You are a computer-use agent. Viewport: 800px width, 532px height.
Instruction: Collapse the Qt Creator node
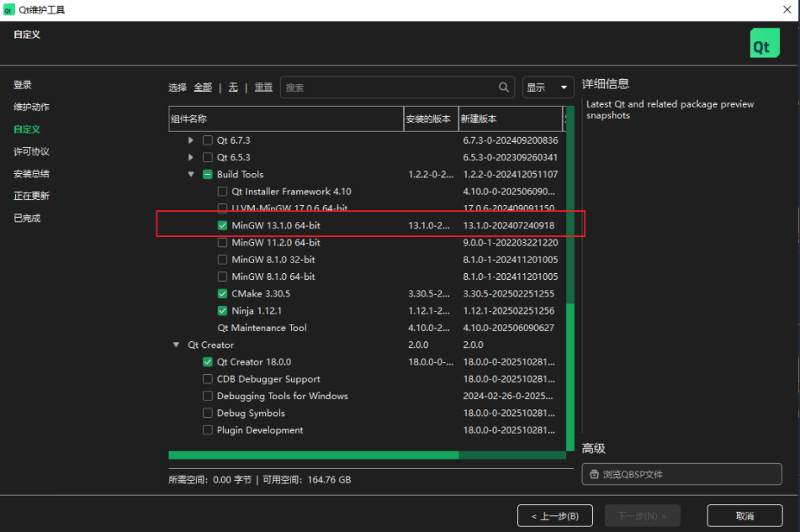pos(176,345)
